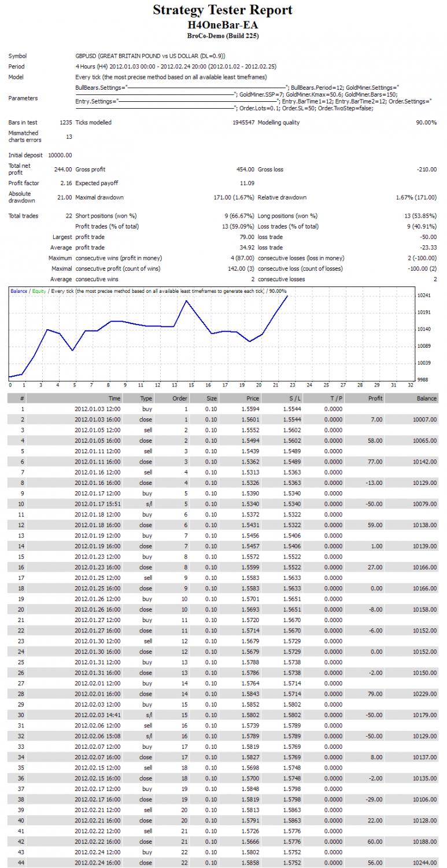Image resolution: width=447 pixels, height=868 pixels.
Task: Click the 'Order' column header
Action: point(180,398)
